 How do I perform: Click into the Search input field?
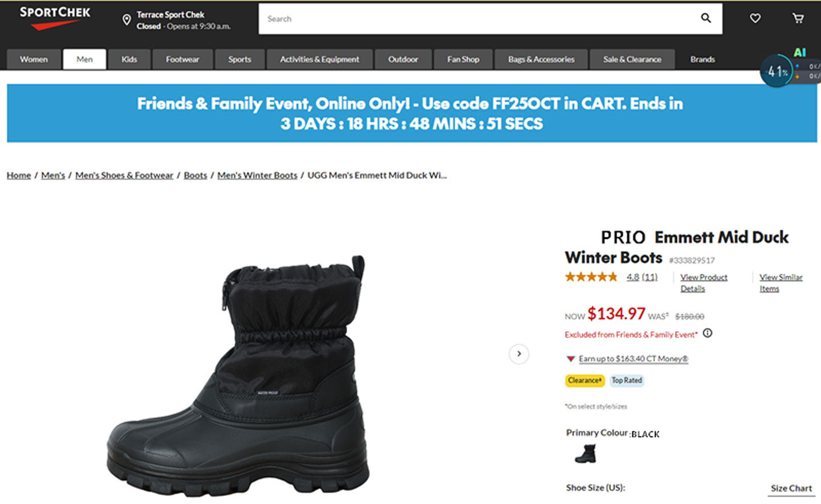[x=479, y=19]
